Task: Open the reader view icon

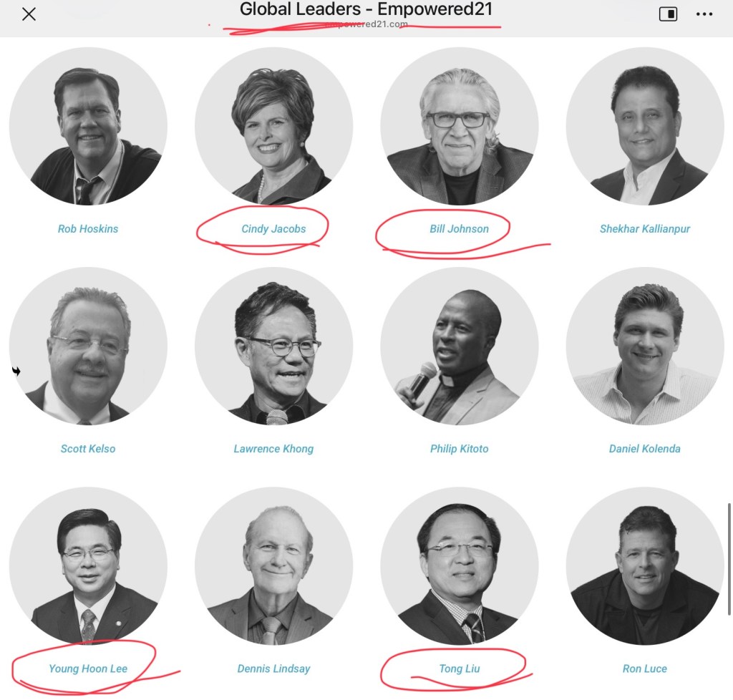Action: click(668, 14)
